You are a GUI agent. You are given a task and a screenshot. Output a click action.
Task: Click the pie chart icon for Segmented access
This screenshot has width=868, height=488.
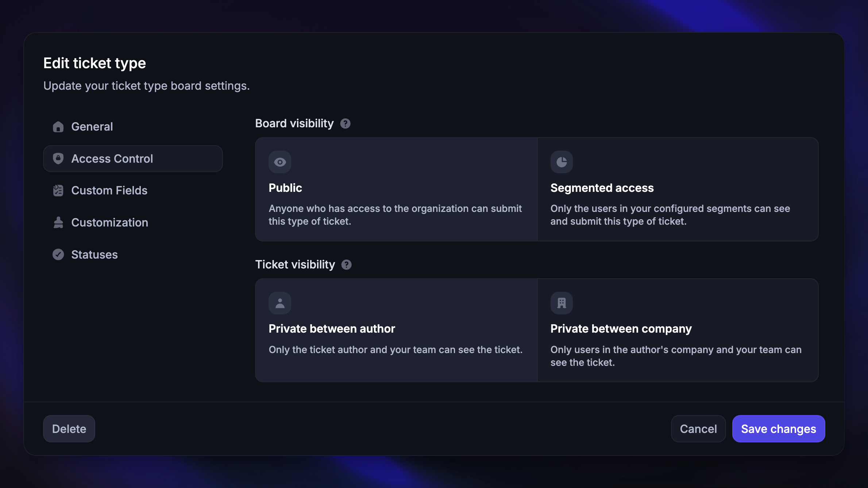(x=561, y=162)
